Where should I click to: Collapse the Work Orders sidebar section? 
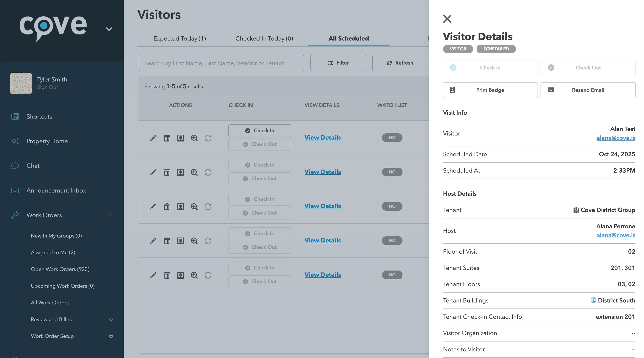pyautogui.click(x=111, y=215)
